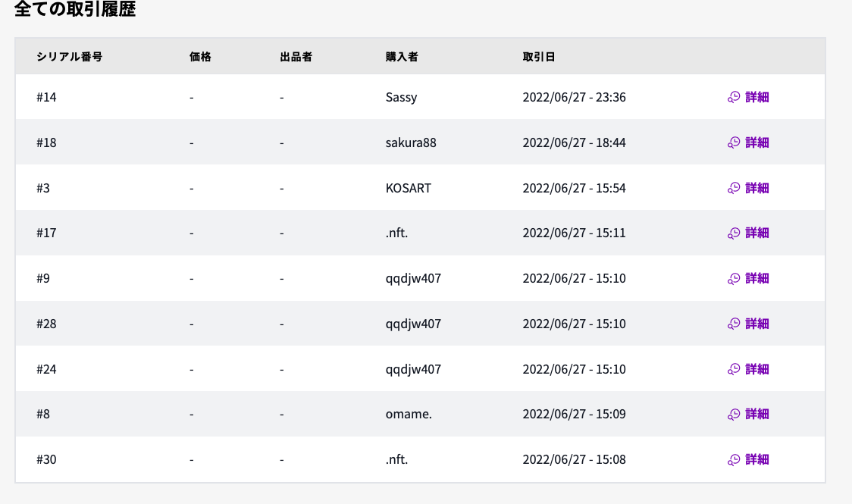Click the 購入者 column header
Viewport: 852px width, 504px height.
click(x=402, y=57)
